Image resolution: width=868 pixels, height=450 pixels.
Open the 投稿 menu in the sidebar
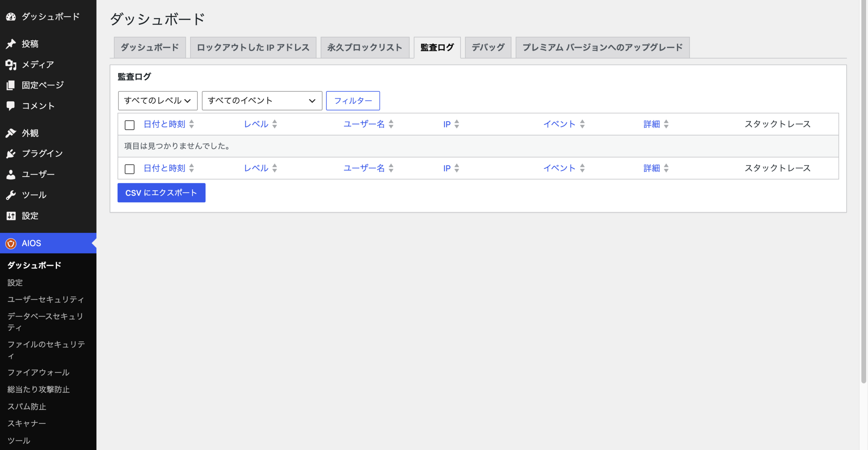coord(48,44)
